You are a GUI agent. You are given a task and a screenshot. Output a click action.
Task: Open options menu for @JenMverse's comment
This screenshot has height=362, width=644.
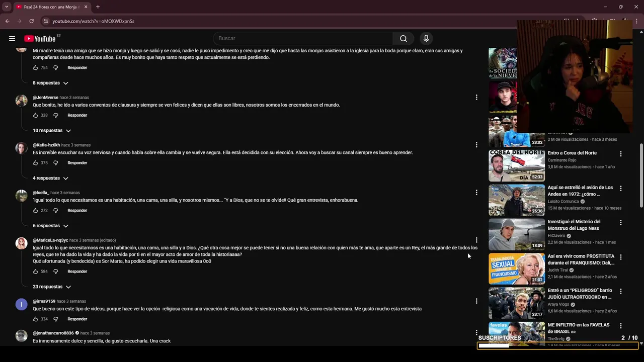point(476,97)
